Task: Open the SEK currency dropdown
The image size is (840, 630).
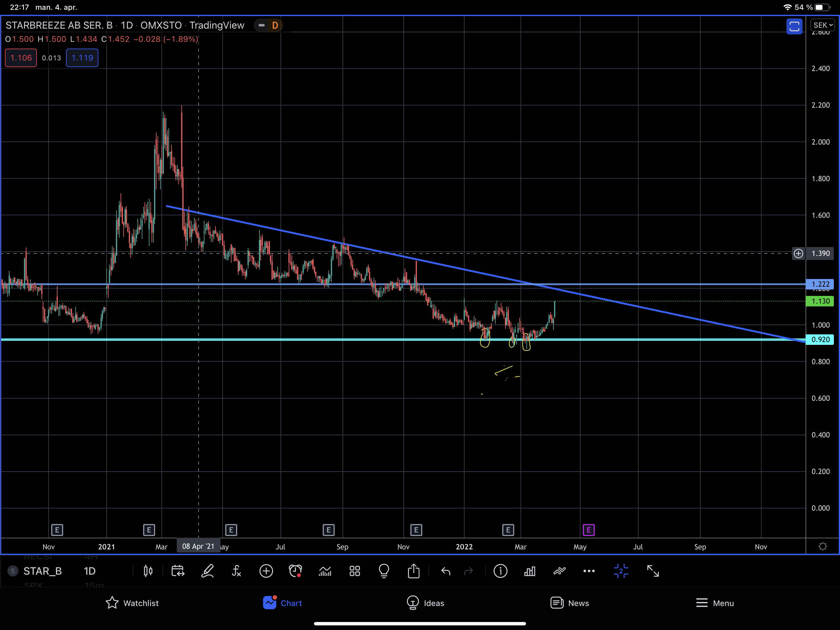Action: click(x=822, y=25)
